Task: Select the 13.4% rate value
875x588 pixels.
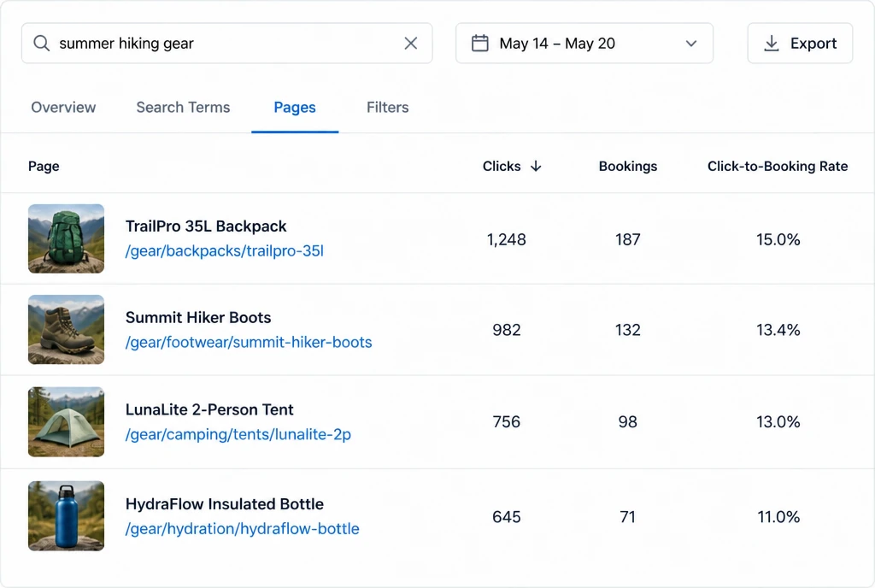Action: point(778,330)
